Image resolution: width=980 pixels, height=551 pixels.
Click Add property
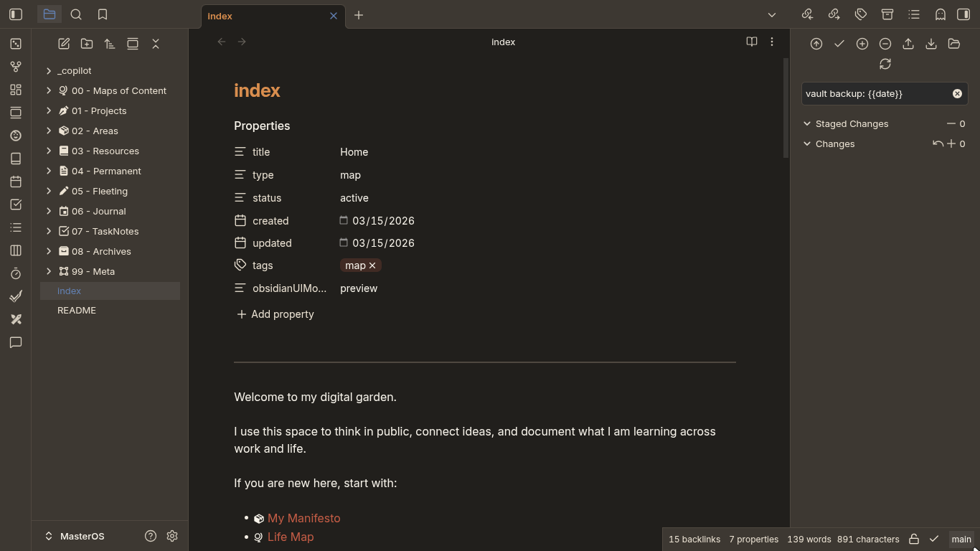tap(275, 314)
